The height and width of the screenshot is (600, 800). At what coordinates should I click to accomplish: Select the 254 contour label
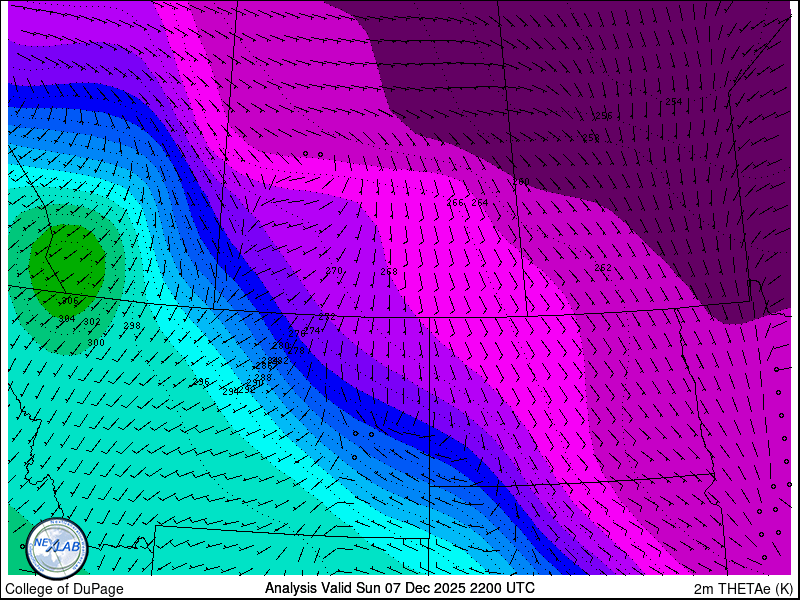point(673,102)
